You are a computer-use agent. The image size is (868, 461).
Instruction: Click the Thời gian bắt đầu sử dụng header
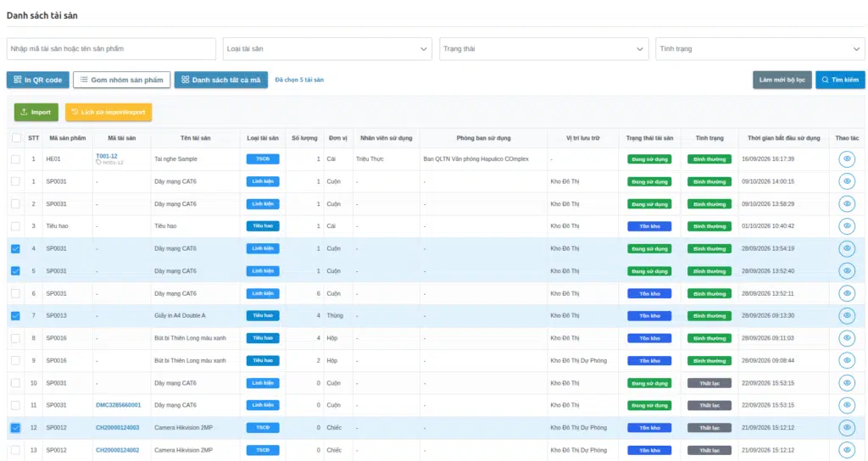[x=783, y=138]
